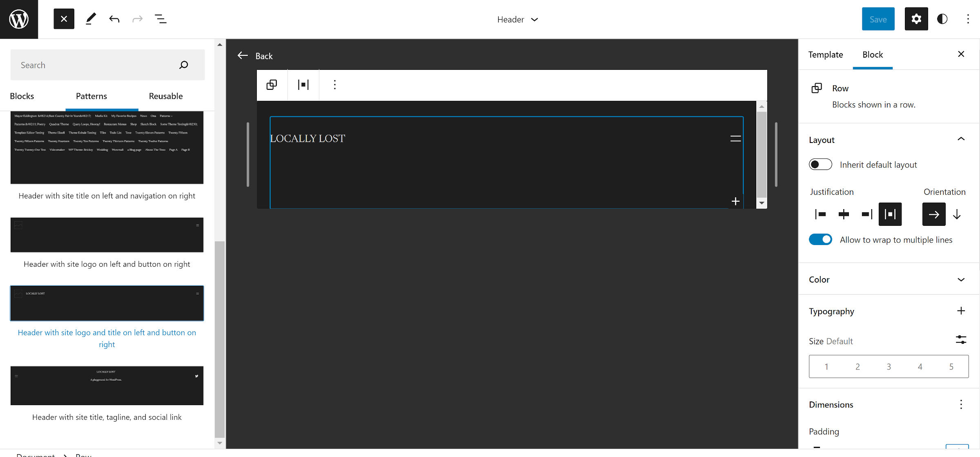Expand the Color section

click(962, 279)
